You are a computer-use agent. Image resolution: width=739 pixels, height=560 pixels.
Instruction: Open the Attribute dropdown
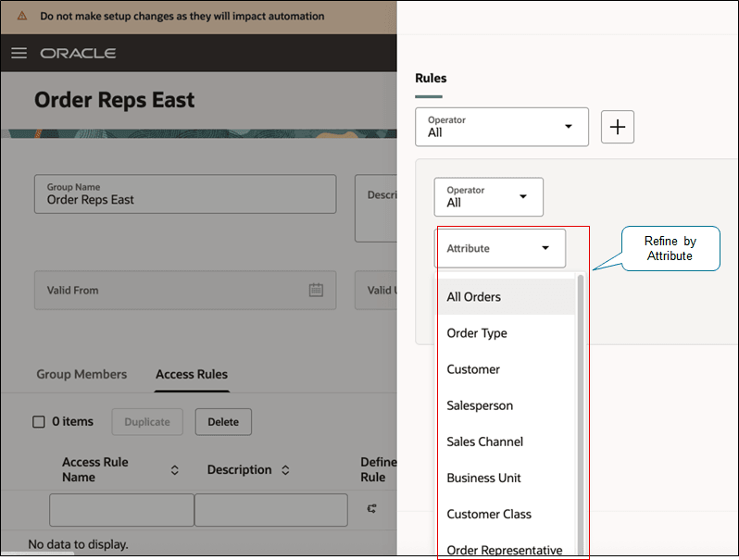click(x=499, y=248)
